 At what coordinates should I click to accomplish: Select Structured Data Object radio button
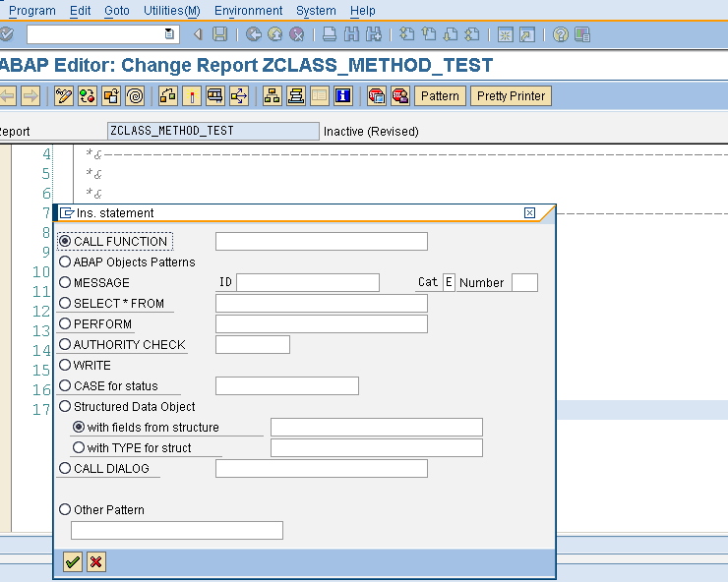click(65, 406)
